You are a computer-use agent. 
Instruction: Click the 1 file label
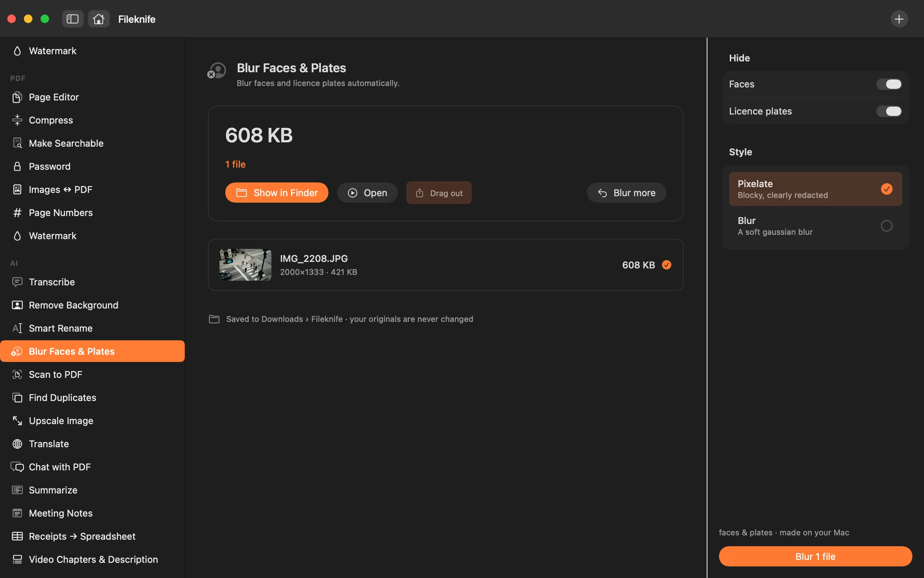235,164
